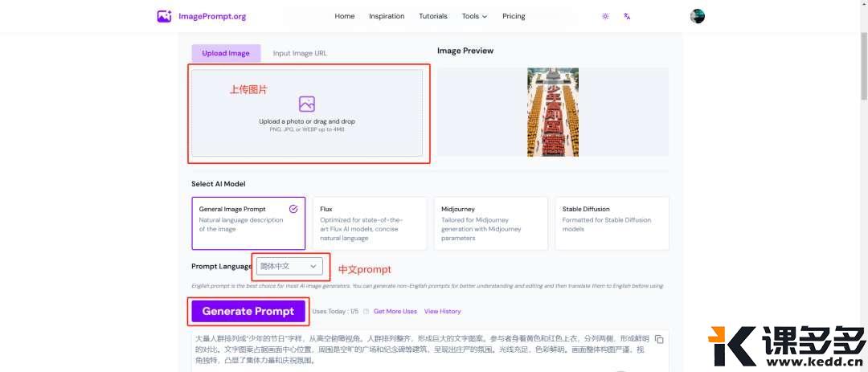This screenshot has height=372, width=868.
Task: Select the Flux AI model card
Action: pyautogui.click(x=369, y=223)
